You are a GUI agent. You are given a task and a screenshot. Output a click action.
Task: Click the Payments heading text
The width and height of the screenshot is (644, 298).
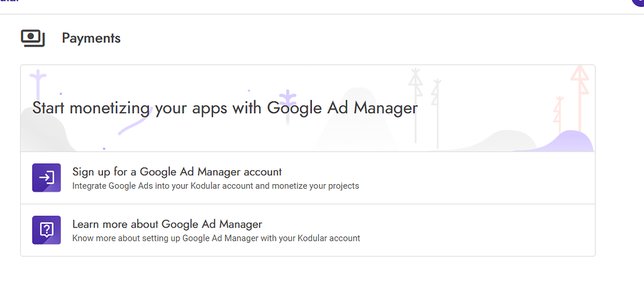[x=91, y=38]
